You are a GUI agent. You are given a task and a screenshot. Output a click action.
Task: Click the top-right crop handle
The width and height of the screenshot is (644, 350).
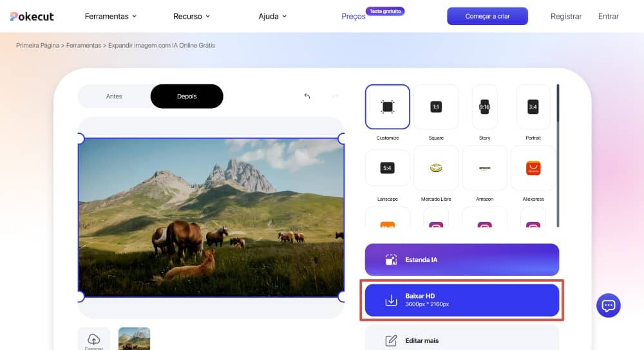click(341, 139)
